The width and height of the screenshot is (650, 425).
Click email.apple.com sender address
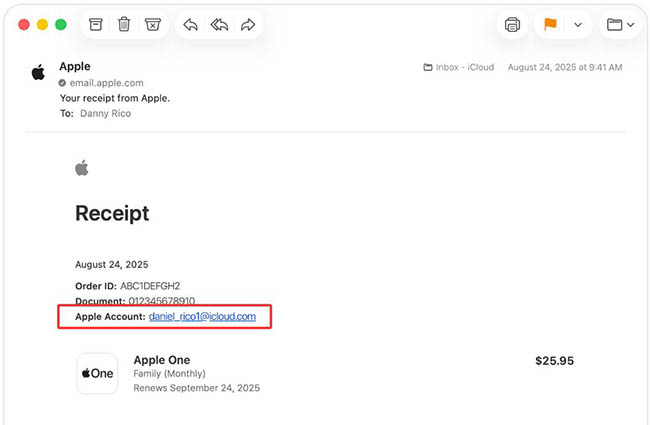tap(107, 83)
